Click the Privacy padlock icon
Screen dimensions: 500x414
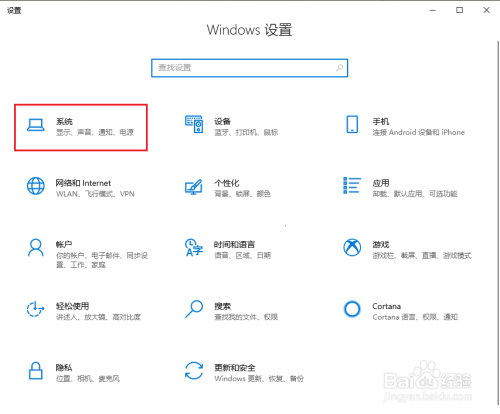pos(36,371)
